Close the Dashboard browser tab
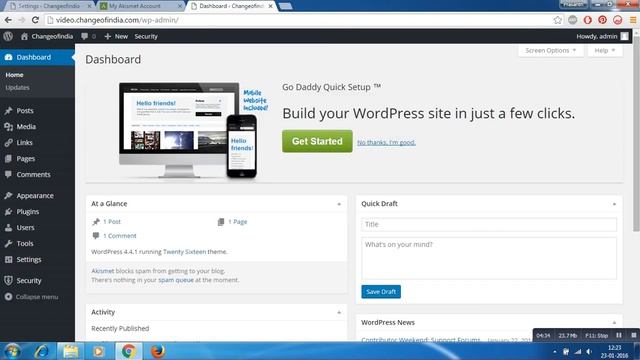 [270, 6]
